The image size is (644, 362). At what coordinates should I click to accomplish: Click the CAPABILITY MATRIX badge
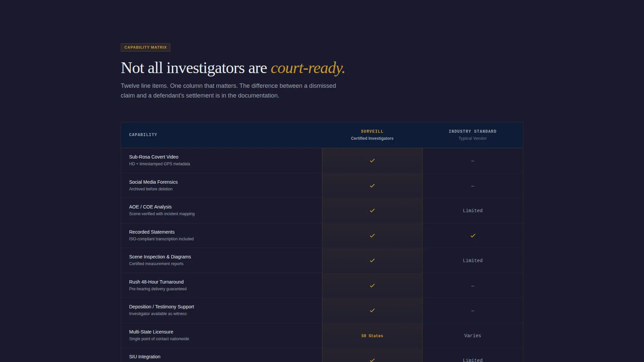(x=146, y=47)
